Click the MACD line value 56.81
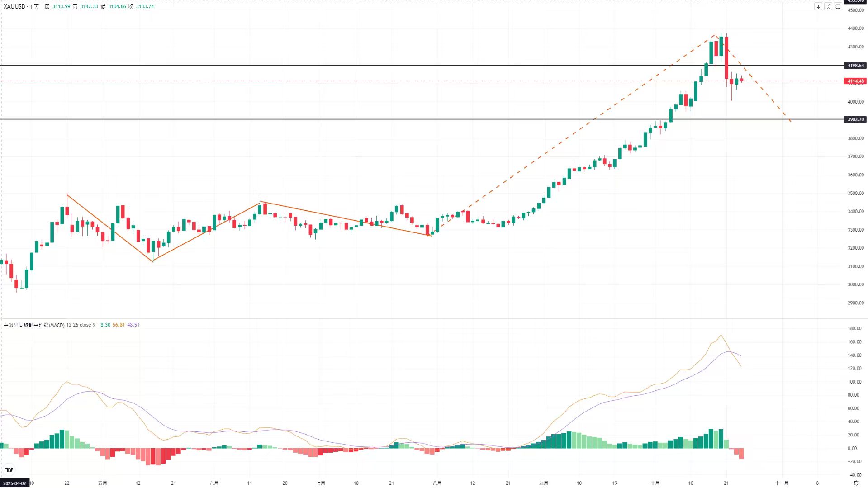Viewport: 868px width, 488px height. [x=119, y=325]
